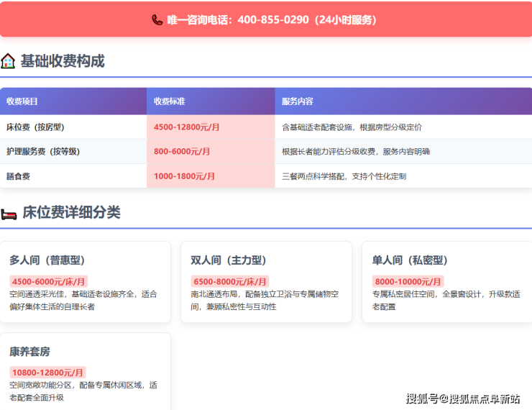Click the 4500-12800元/月 price cell
The width and height of the screenshot is (532, 410).
pyautogui.click(x=186, y=127)
